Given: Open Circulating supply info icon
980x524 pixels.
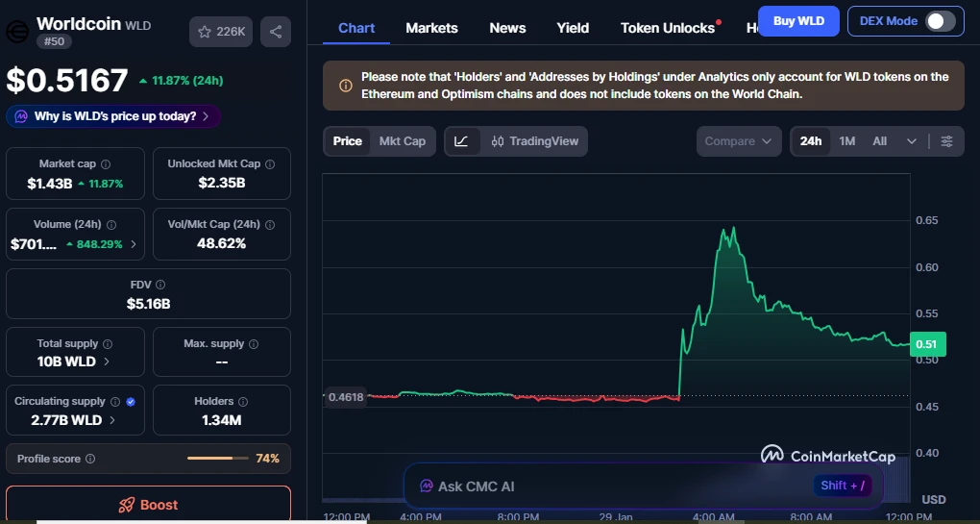Looking at the screenshot, I should (x=115, y=402).
